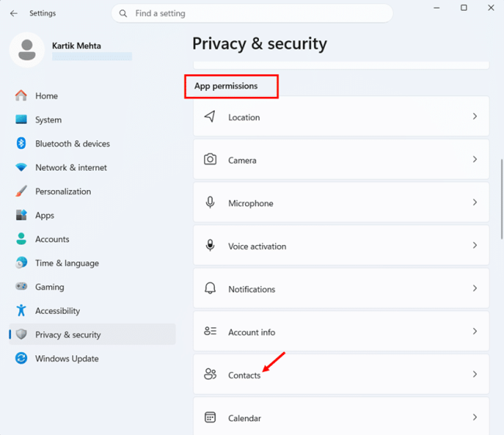This screenshot has height=435, width=504.
Task: Click the Gaming controller icon
Action: (21, 286)
